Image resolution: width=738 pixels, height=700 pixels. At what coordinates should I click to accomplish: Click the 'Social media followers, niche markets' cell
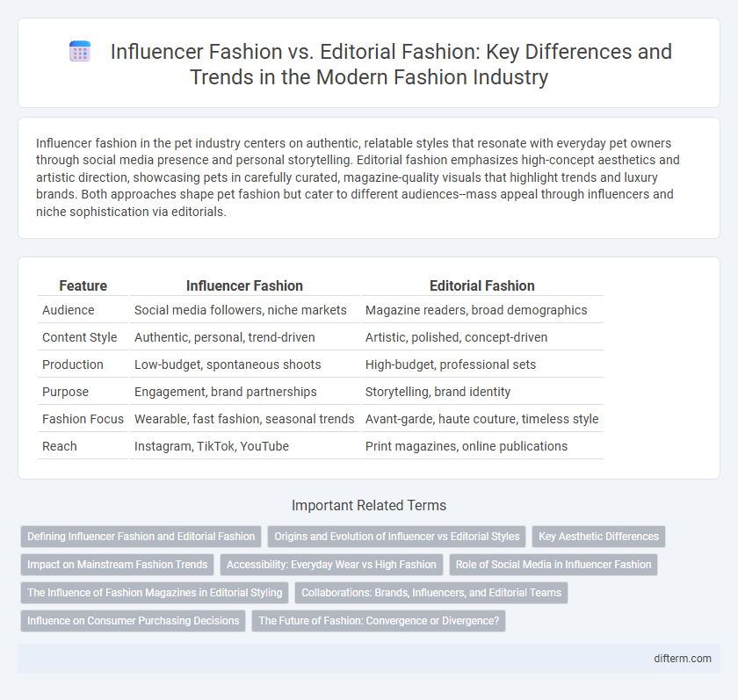click(244, 310)
